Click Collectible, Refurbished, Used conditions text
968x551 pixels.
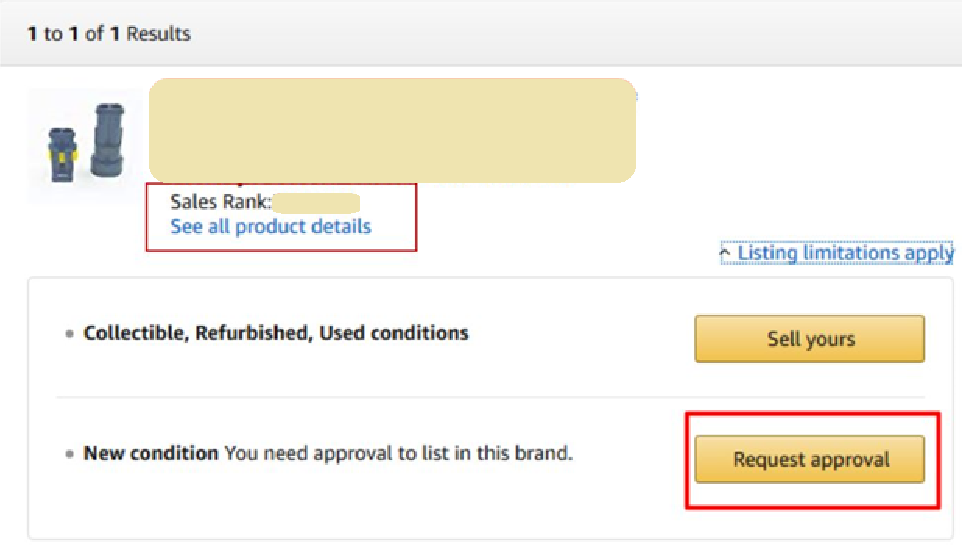coord(276,333)
